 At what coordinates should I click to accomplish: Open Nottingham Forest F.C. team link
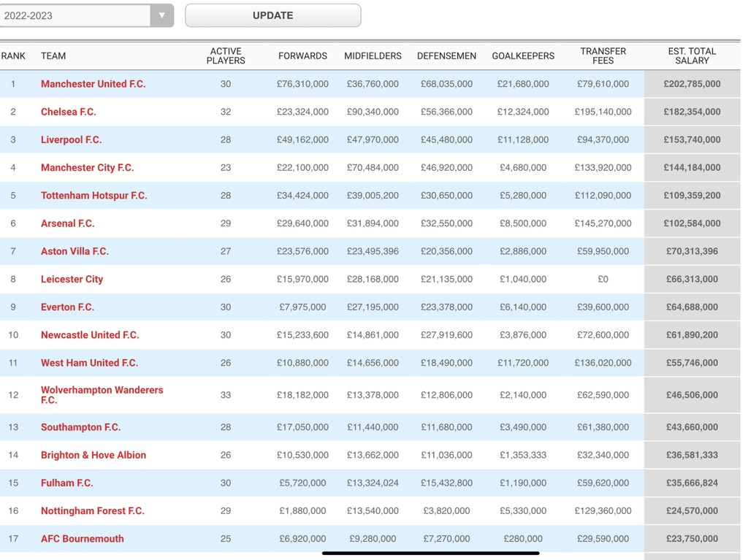(93, 511)
